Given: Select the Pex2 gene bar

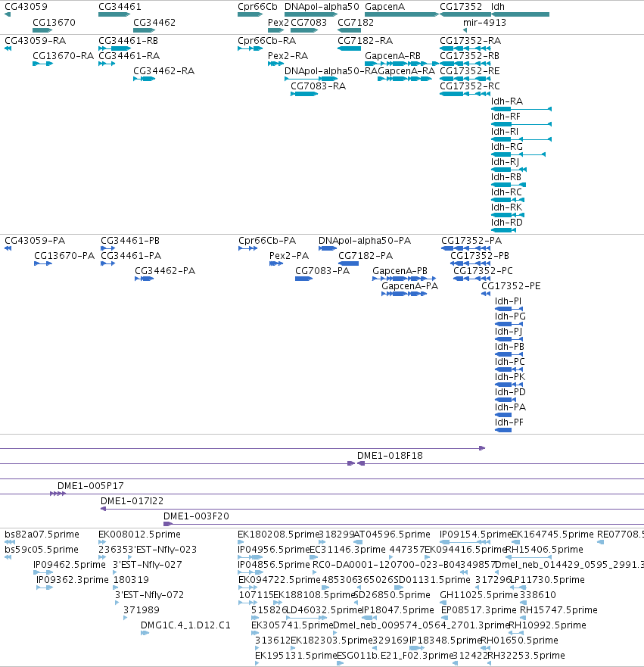Looking at the screenshot, I should 276,30.
